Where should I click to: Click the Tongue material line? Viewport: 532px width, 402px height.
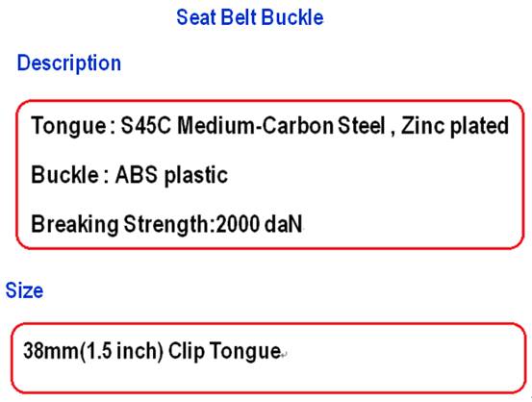pyautogui.click(x=269, y=126)
